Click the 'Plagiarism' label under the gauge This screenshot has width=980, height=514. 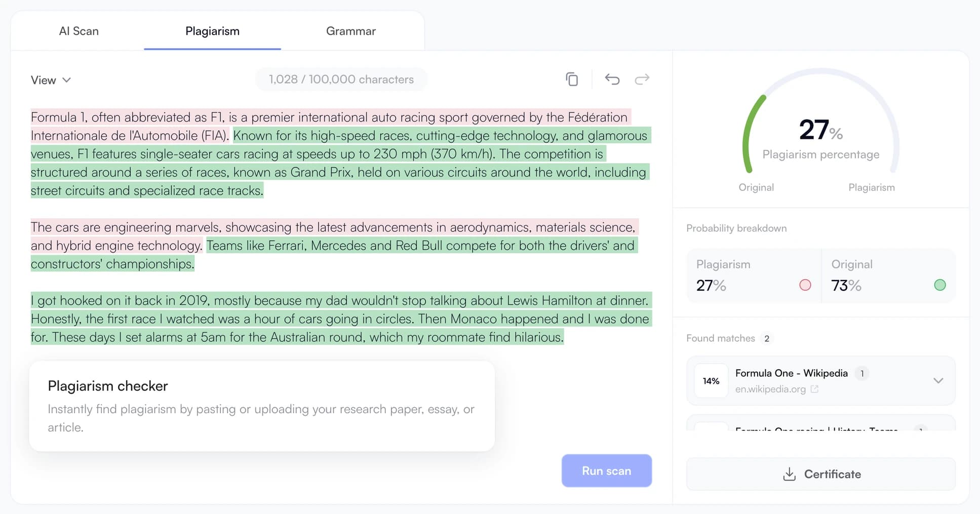click(x=871, y=187)
